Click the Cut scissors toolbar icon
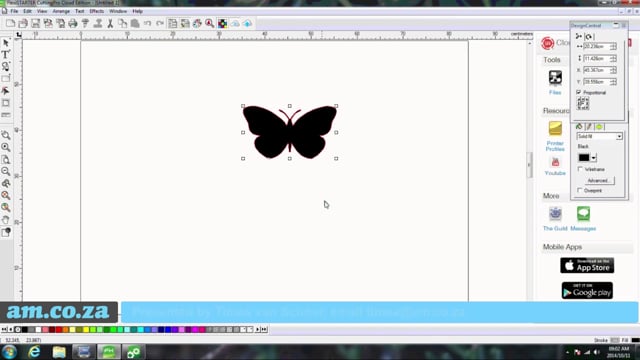Viewport: 640px width, 360px height. click(x=110, y=24)
